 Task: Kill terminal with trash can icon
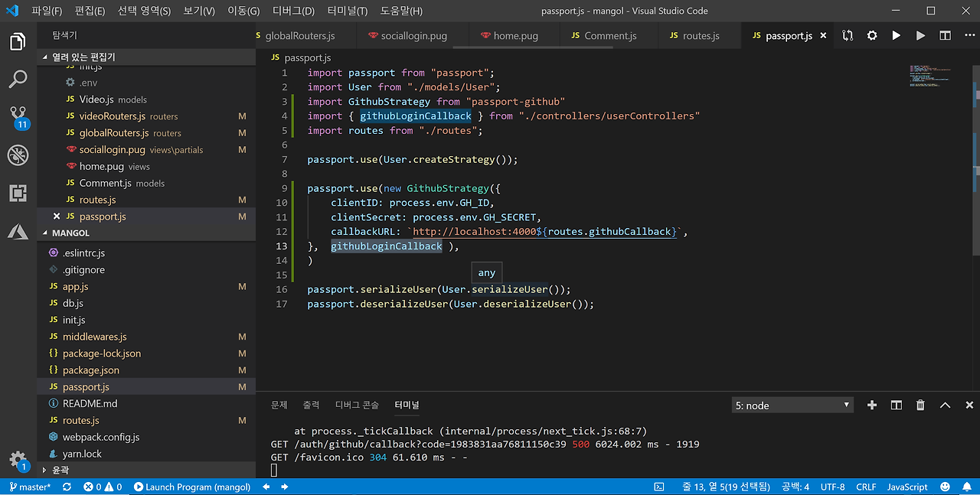pos(920,405)
